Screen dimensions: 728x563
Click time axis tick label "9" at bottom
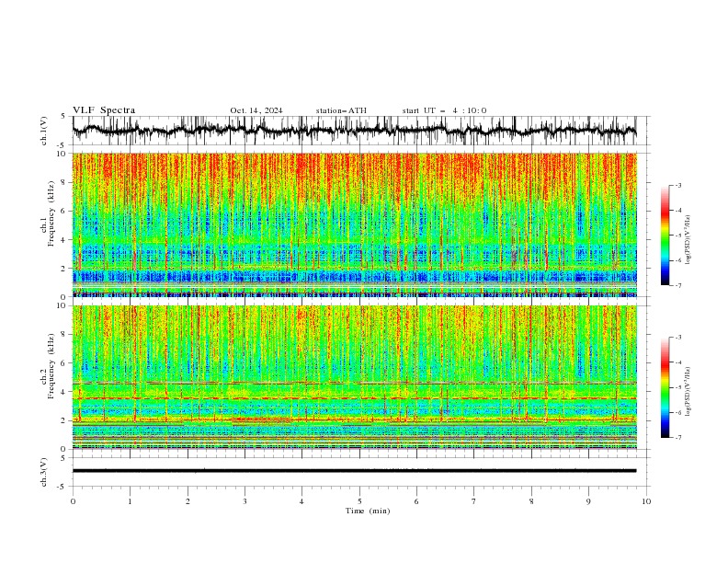tap(588, 501)
